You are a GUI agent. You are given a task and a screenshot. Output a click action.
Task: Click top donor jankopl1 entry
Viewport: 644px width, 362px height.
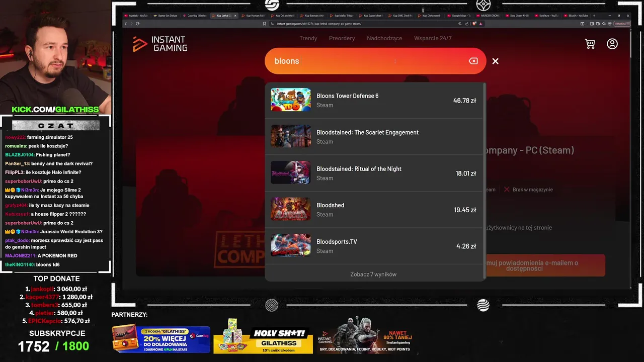56,289
